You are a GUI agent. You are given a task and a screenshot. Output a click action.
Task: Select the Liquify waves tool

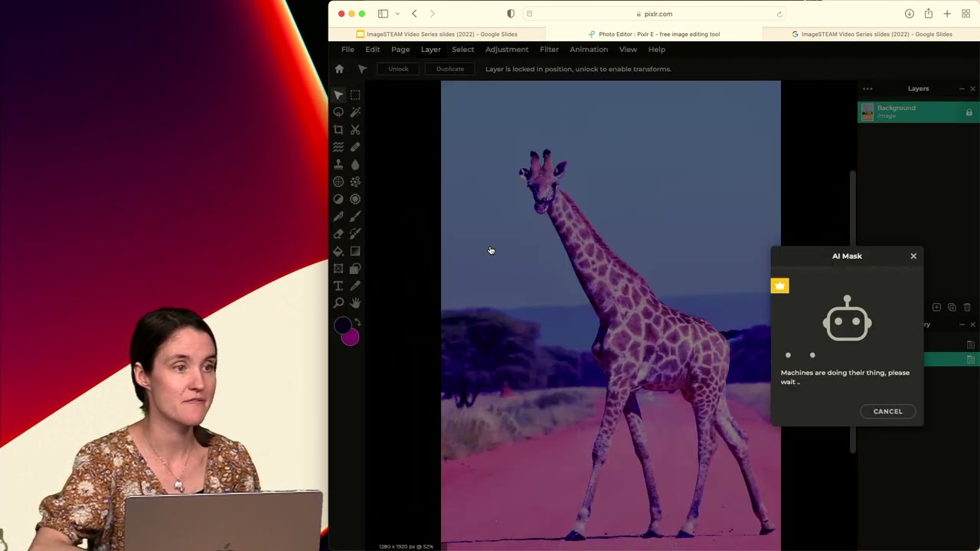click(338, 147)
